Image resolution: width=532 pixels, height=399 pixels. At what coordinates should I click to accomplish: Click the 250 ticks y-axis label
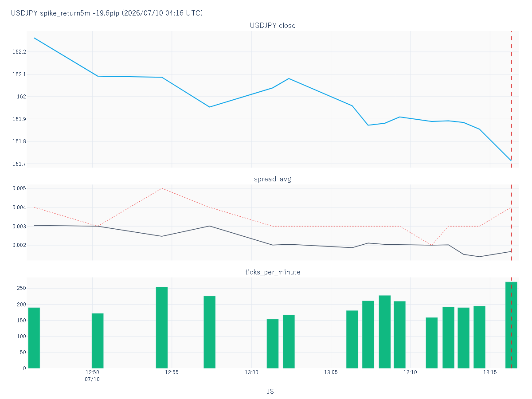coord(21,288)
